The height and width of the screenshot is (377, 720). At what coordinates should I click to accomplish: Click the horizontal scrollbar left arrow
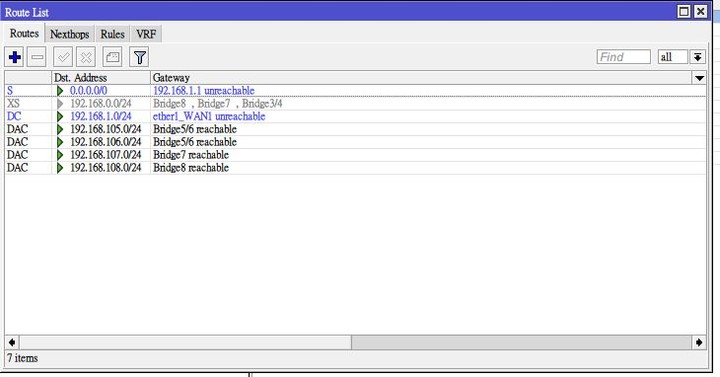[12, 342]
